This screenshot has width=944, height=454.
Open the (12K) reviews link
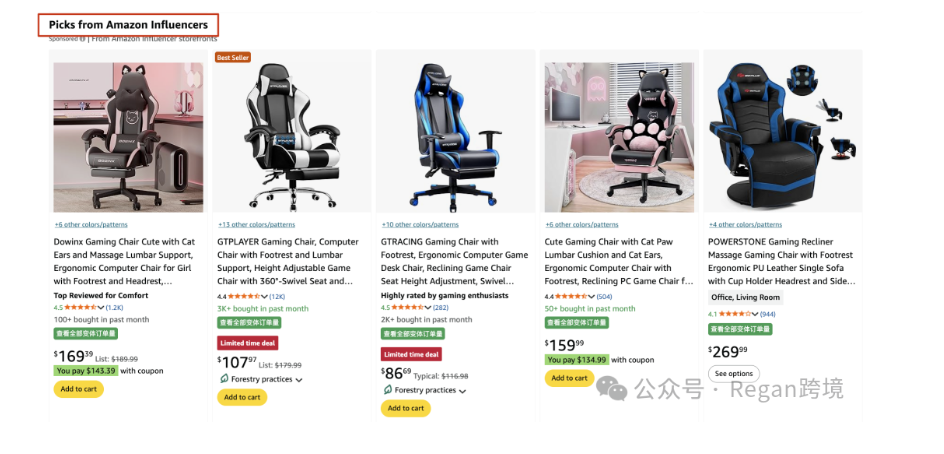[277, 296]
